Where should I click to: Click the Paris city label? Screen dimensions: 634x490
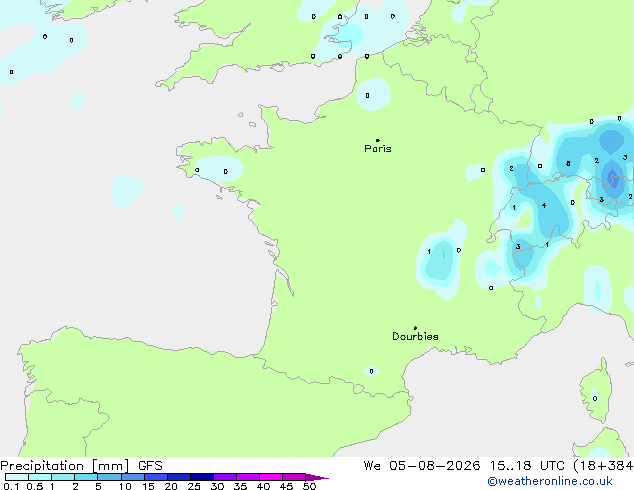coord(378,149)
